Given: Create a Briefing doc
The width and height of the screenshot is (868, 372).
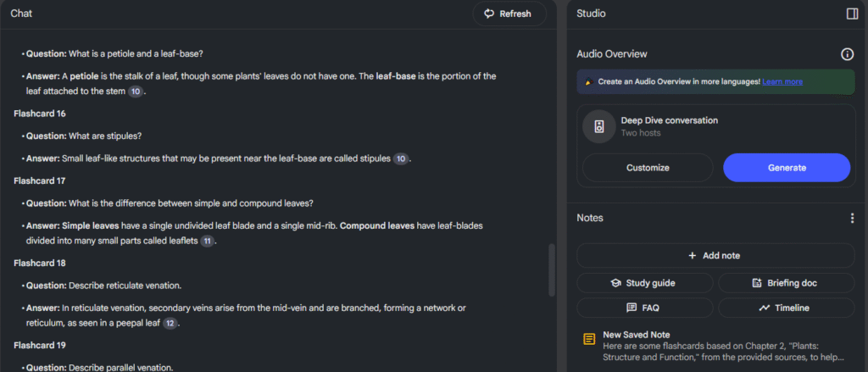Looking at the screenshot, I should (786, 283).
